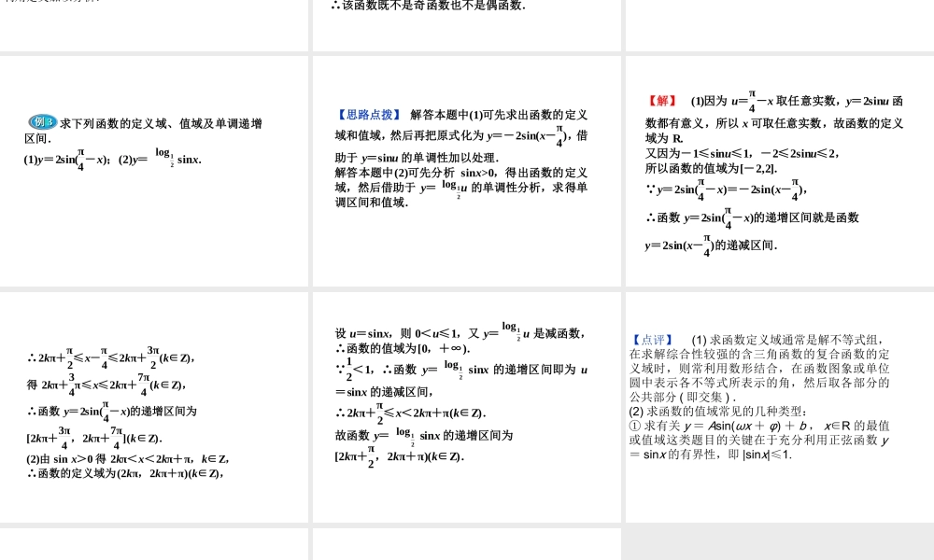Image resolution: width=934 pixels, height=560 pixels.
Task: Click the line 得 2kπ+3/4π≤x≤2kπ+7π/4
Action: click(x=106, y=385)
